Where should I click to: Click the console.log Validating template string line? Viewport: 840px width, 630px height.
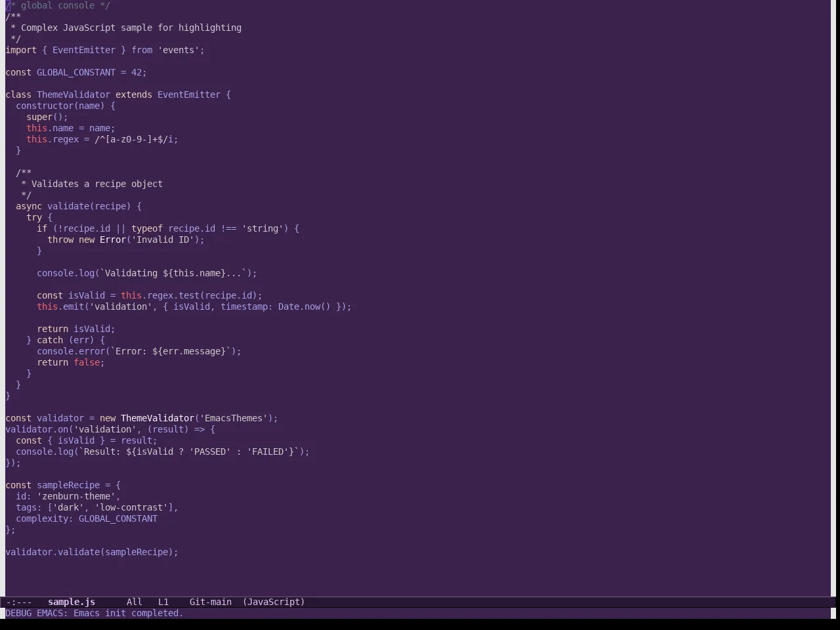click(x=147, y=273)
